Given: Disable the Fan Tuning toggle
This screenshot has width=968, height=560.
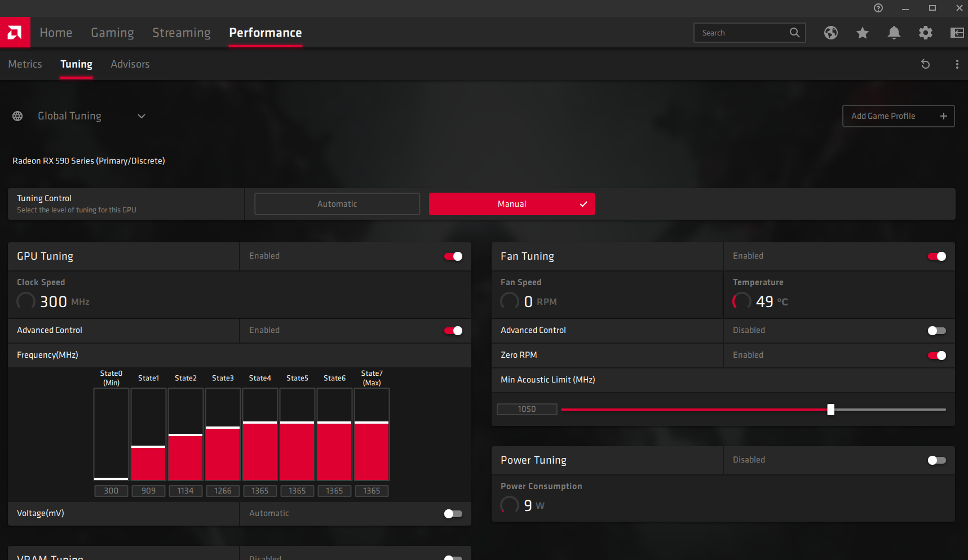Looking at the screenshot, I should 937,256.
